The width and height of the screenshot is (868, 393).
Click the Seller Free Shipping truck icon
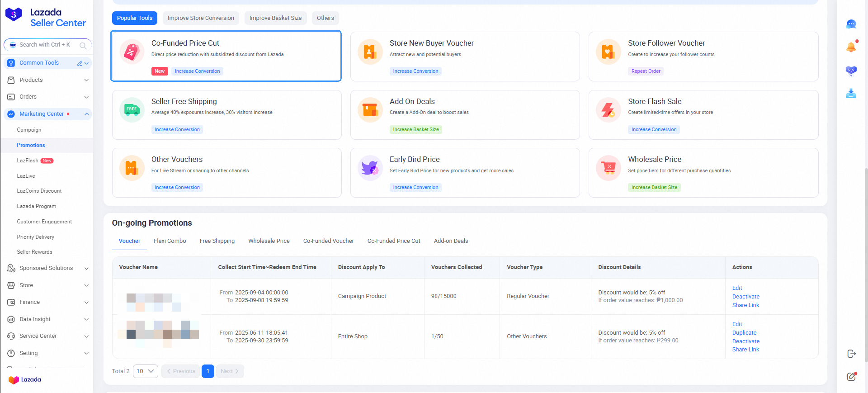132,110
